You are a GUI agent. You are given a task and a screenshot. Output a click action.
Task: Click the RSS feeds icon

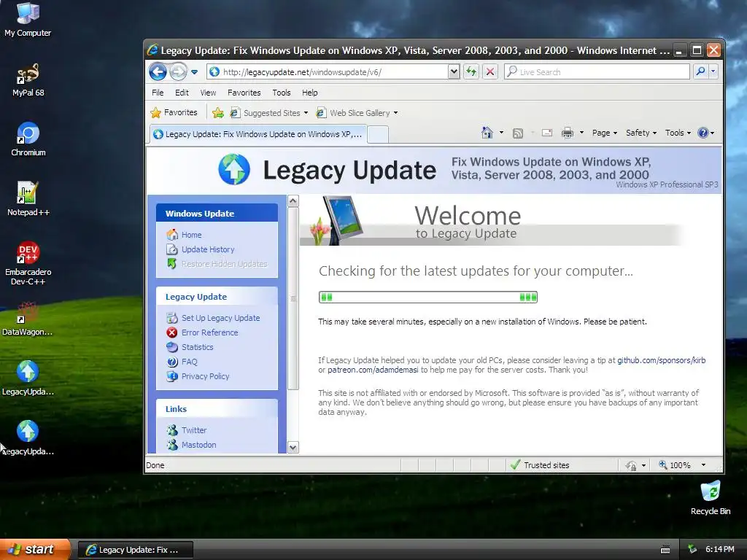point(518,133)
